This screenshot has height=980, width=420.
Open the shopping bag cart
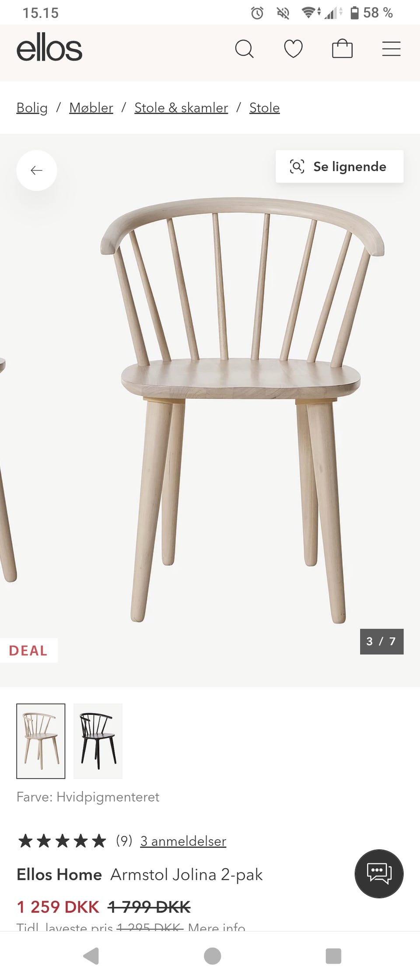pos(342,49)
